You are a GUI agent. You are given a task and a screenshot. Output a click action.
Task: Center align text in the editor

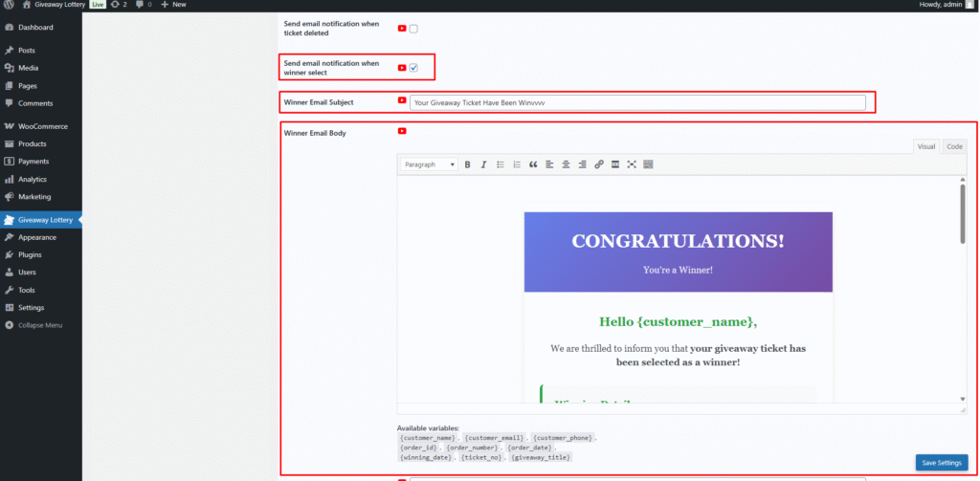[x=566, y=164]
